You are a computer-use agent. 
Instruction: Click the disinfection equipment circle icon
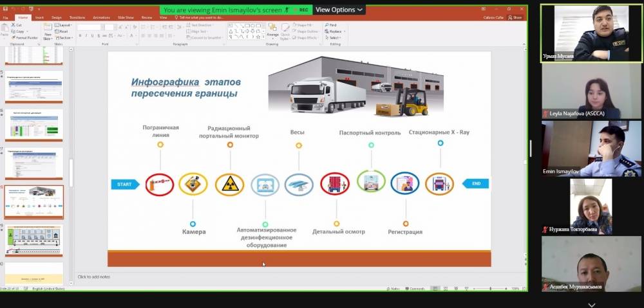(265, 185)
